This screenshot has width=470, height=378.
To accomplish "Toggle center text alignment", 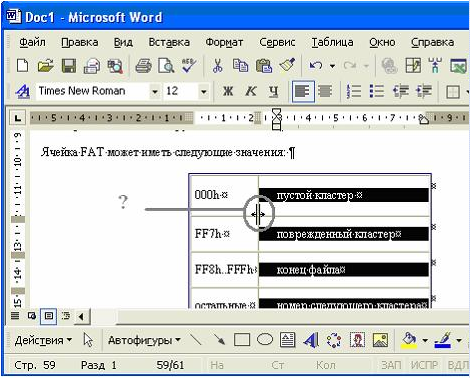I will [325, 91].
